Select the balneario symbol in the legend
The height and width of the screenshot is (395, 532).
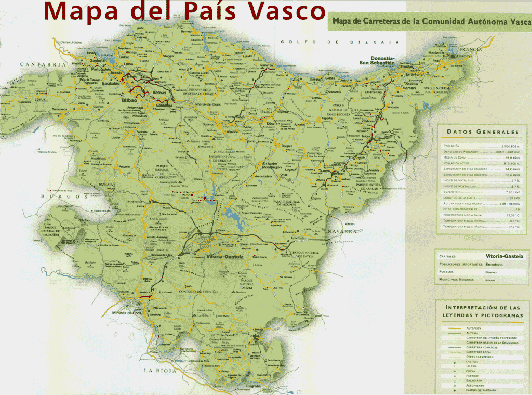(x=454, y=380)
